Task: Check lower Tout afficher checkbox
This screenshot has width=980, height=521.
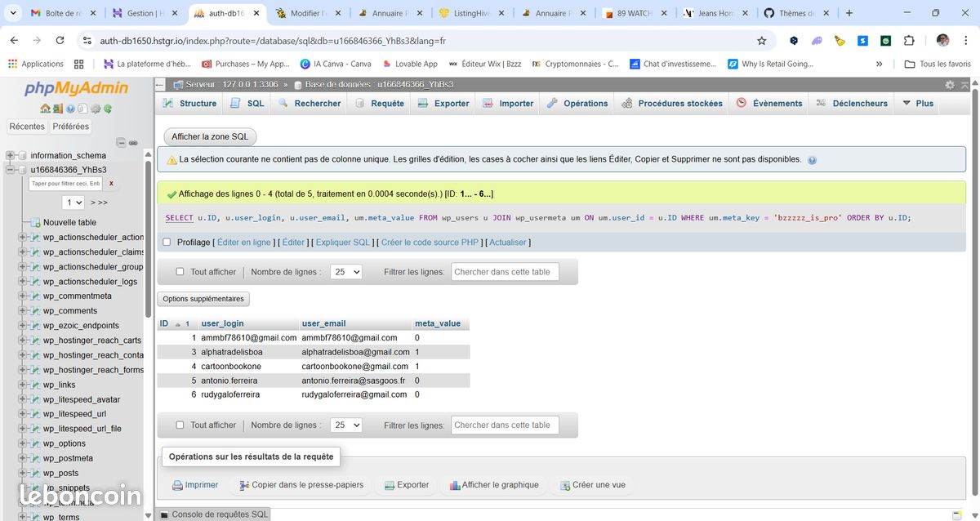Action: coord(180,425)
